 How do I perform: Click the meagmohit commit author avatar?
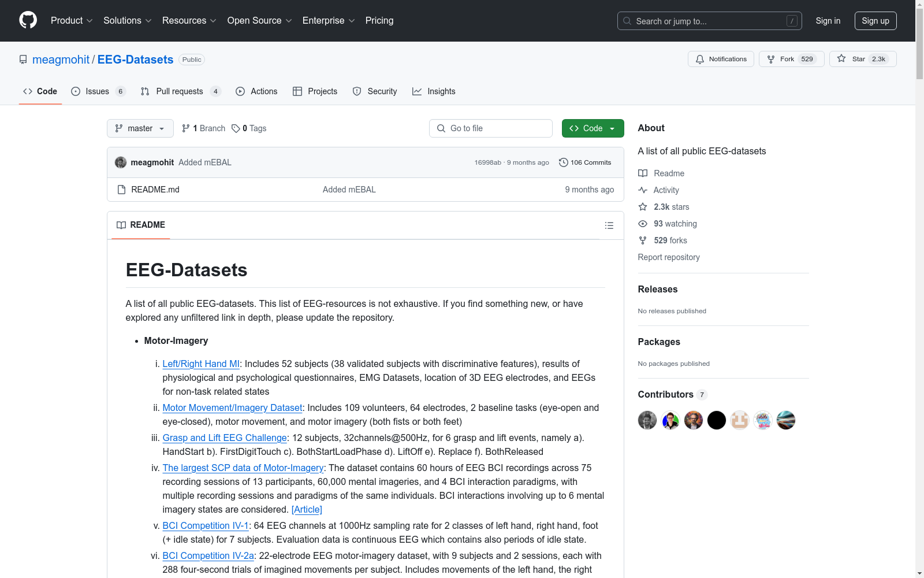click(x=121, y=162)
